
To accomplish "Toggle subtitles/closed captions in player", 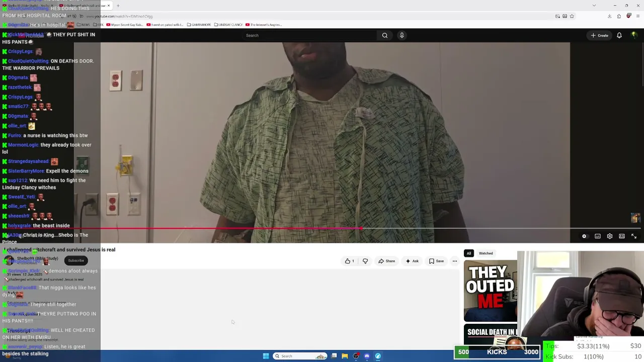I will pos(598,236).
